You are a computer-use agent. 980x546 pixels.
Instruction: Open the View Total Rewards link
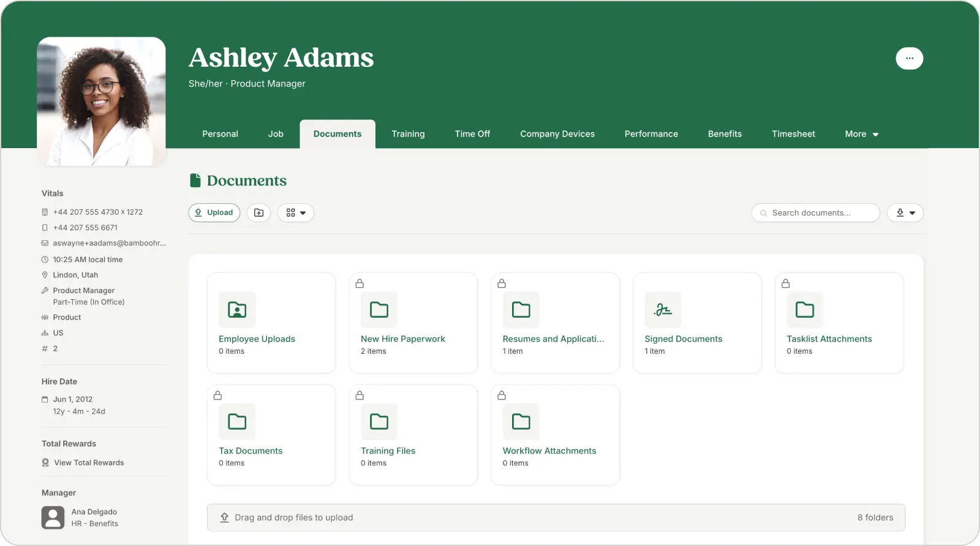click(x=89, y=463)
